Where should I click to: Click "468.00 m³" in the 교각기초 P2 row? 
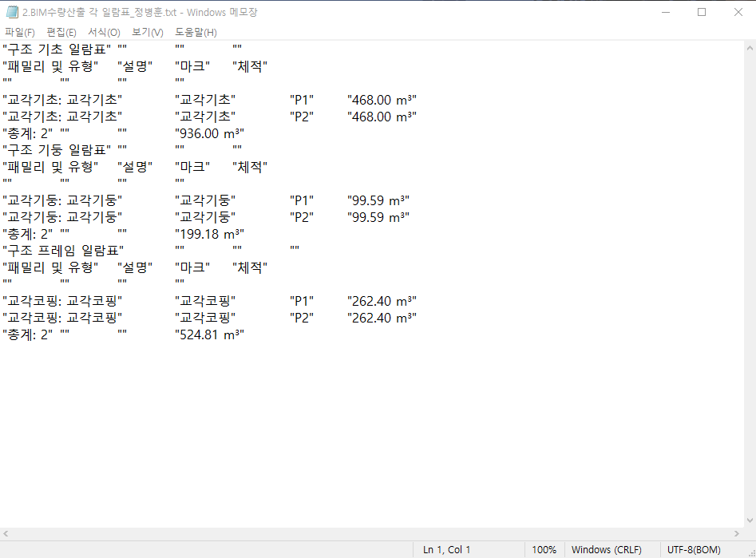[382, 117]
